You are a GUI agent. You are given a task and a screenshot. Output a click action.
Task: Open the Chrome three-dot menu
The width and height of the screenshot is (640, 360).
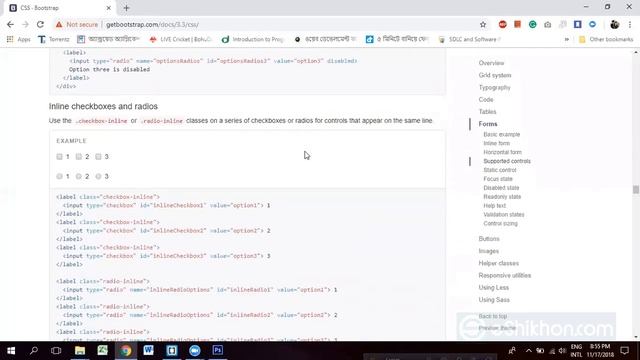pos(630,24)
